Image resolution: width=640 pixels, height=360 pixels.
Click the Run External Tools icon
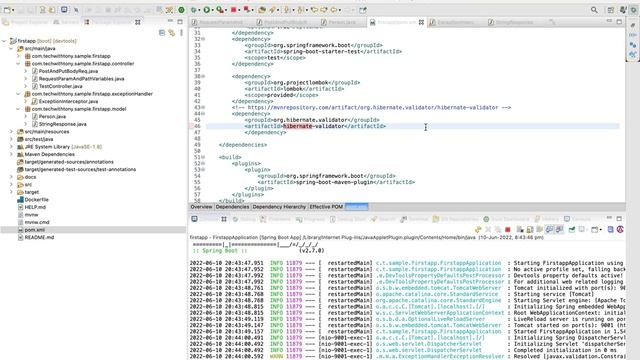(x=220, y=9)
